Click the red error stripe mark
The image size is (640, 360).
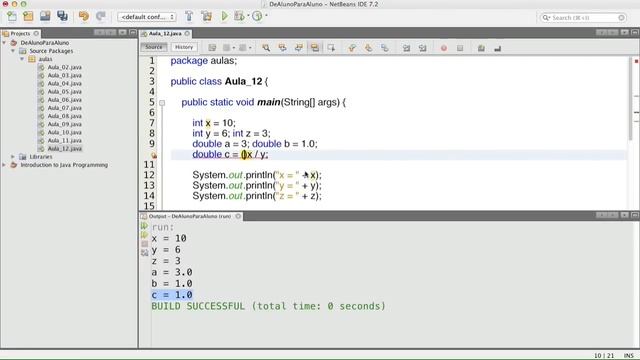636,61
